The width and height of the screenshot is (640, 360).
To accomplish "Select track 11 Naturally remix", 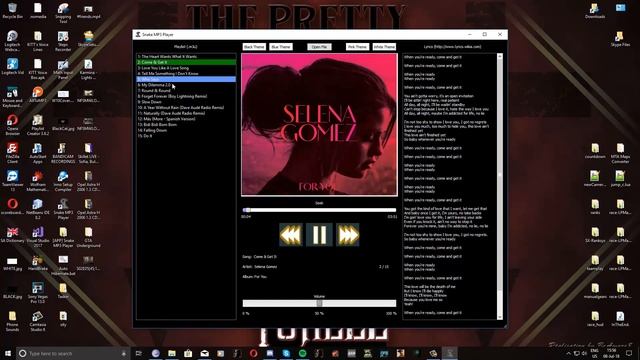I will pos(186,113).
